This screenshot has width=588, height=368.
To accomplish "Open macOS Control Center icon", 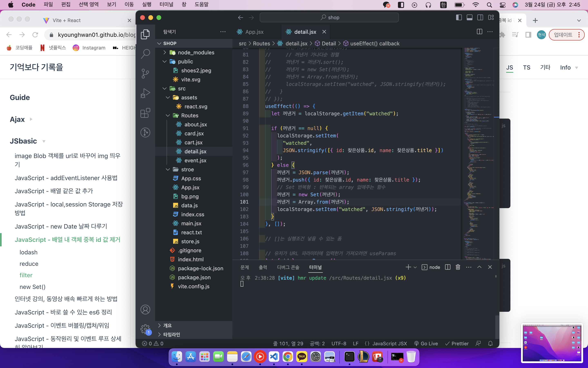I will 502,5.
